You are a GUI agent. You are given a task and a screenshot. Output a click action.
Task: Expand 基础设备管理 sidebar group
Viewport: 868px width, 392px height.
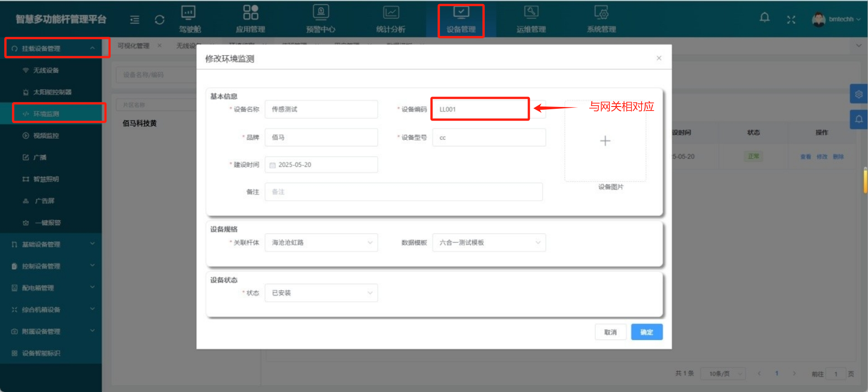point(53,244)
